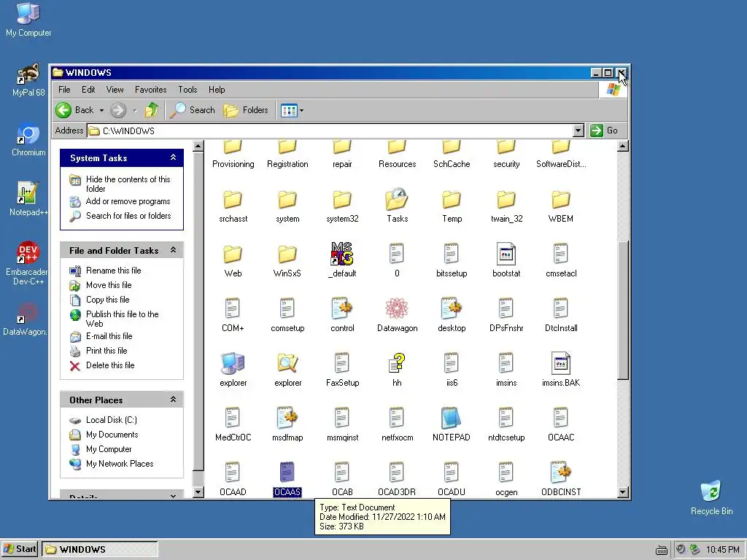The width and height of the screenshot is (747, 560).
Task: Toggle the Folders pane button
Action: point(246,110)
